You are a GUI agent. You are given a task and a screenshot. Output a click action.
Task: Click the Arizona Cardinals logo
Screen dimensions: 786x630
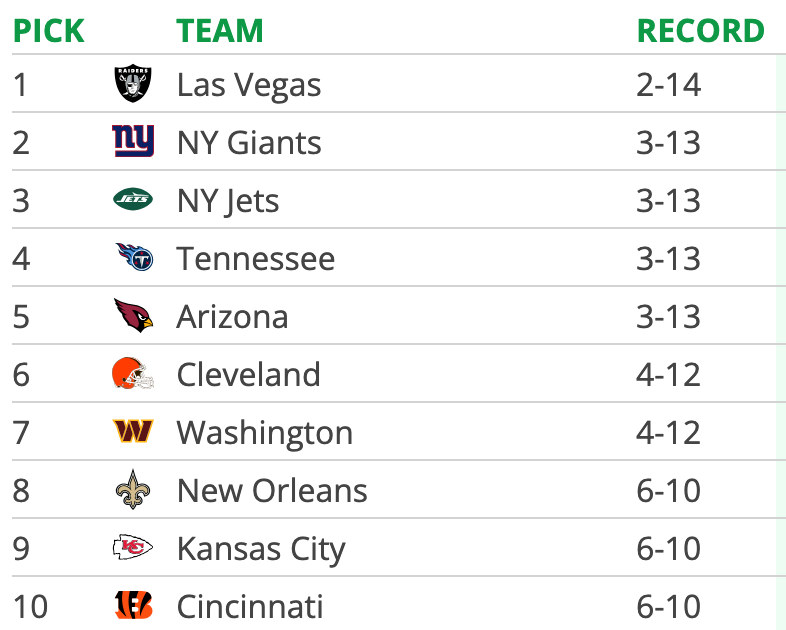(x=133, y=315)
